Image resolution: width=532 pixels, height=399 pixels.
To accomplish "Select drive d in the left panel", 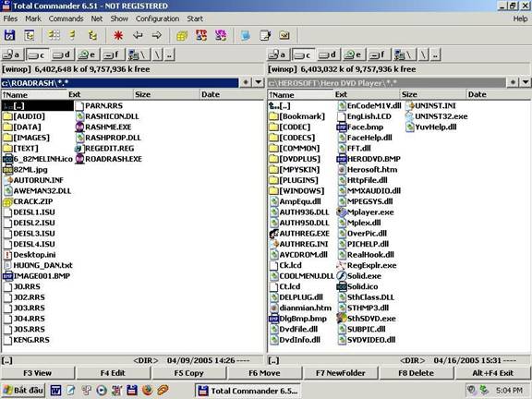I will [62, 54].
